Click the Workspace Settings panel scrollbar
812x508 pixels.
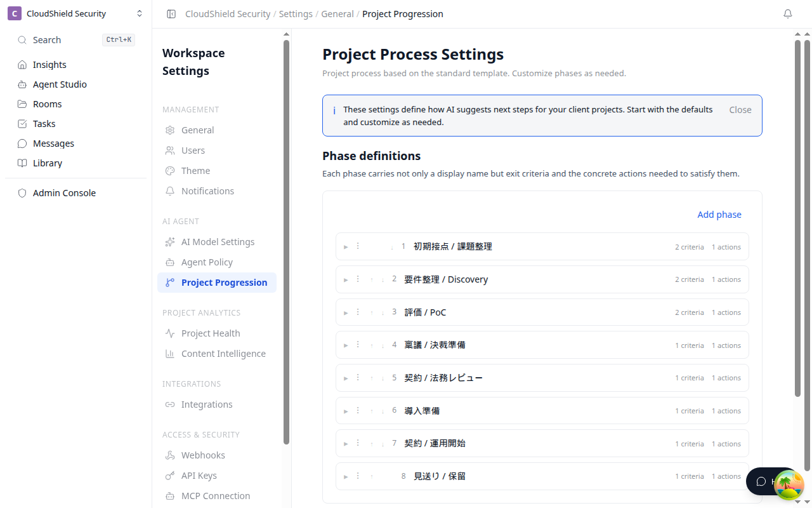click(286, 241)
